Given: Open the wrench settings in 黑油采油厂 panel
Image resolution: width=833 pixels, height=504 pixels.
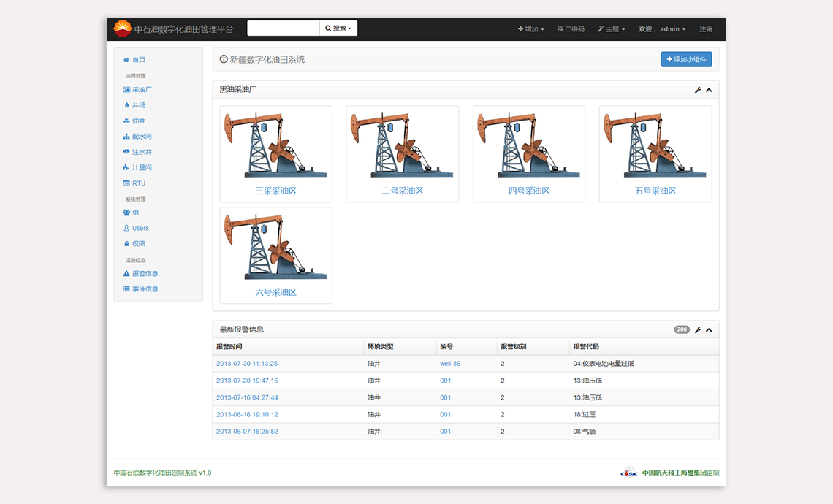Looking at the screenshot, I should point(698,90).
